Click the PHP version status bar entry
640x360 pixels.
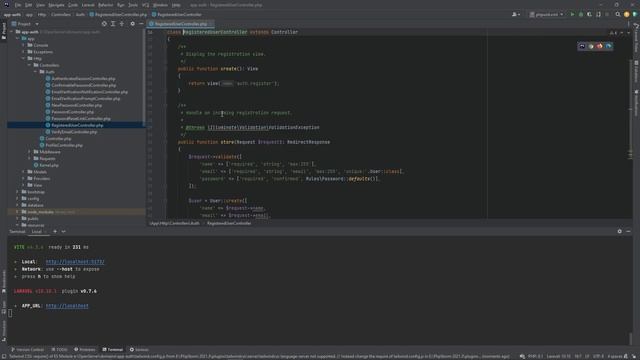(x=535, y=356)
